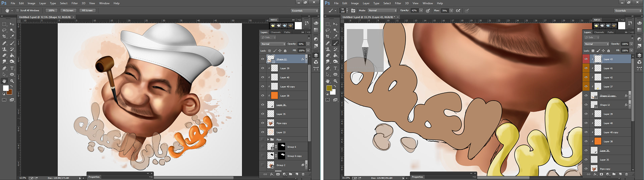Select the Magic Wand tool in left window

click(x=12, y=30)
